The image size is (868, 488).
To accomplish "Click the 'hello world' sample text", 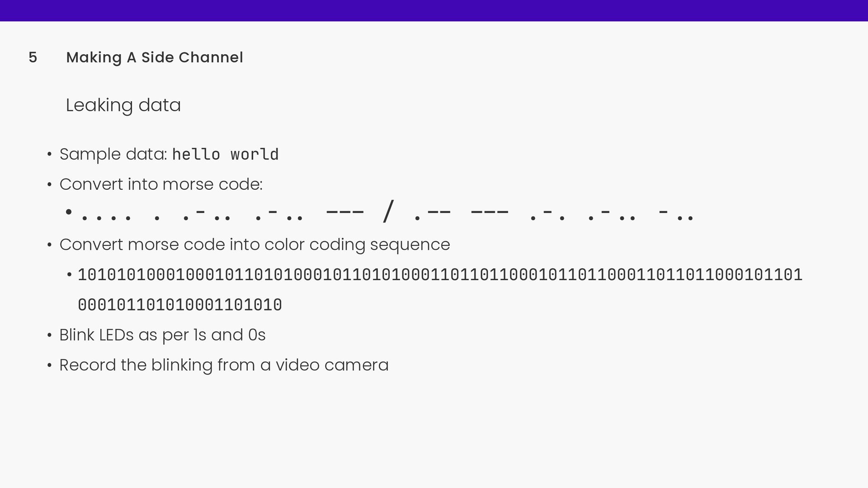I will click(225, 154).
